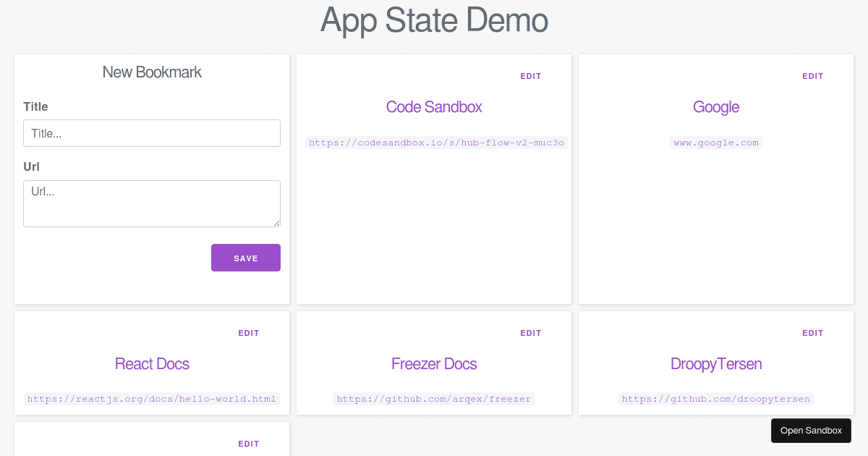Click the www.google.com URL text
Image resolution: width=868 pixels, height=456 pixels.
click(x=716, y=143)
